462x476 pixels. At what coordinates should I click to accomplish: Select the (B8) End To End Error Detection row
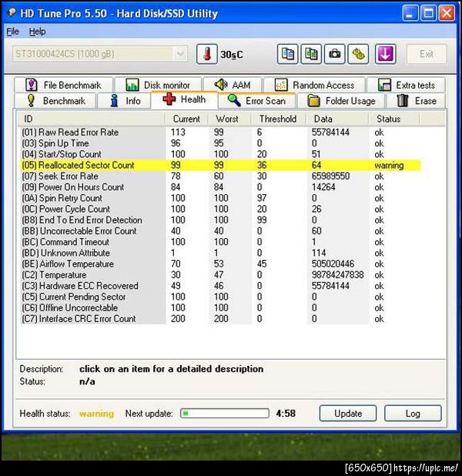(220, 220)
